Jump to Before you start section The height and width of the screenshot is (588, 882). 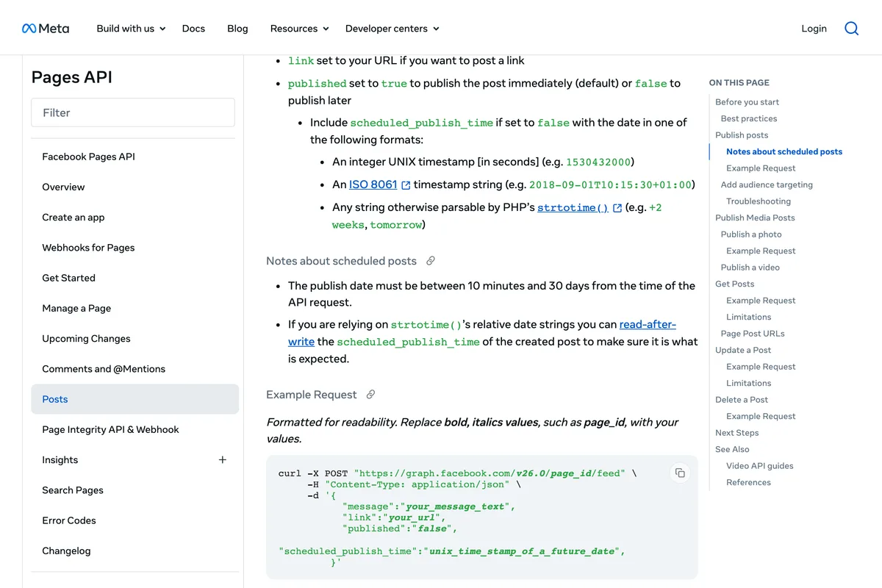(x=747, y=102)
